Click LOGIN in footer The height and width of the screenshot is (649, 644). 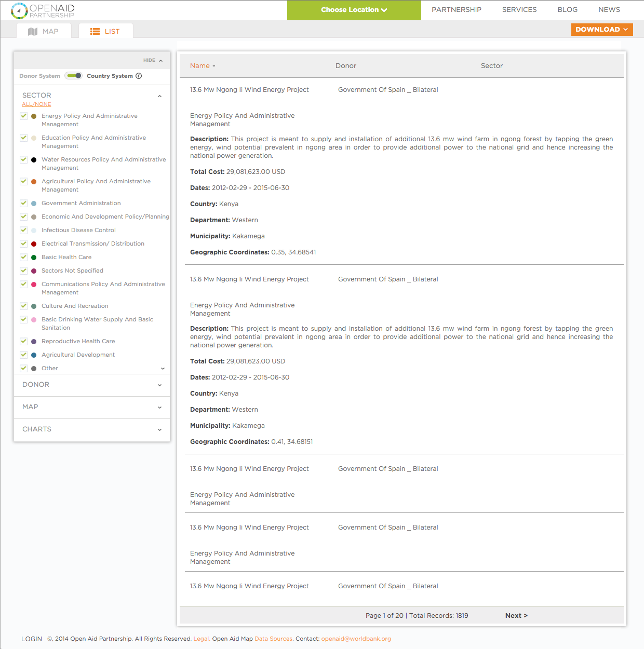point(32,639)
